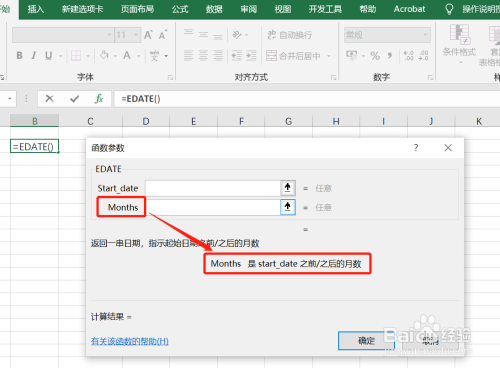Center text horizontally in cell
The image size is (500, 368).
point(203,55)
